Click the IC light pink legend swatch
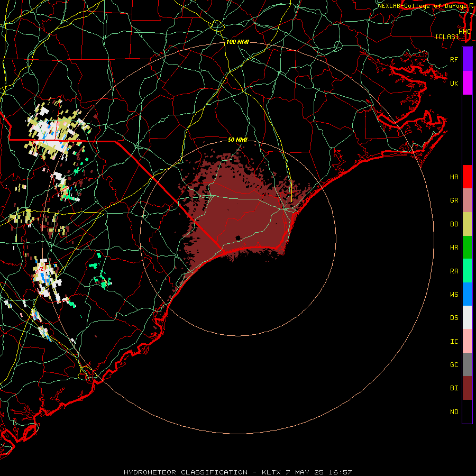Viewport: 476px width, 476px height. click(467, 341)
